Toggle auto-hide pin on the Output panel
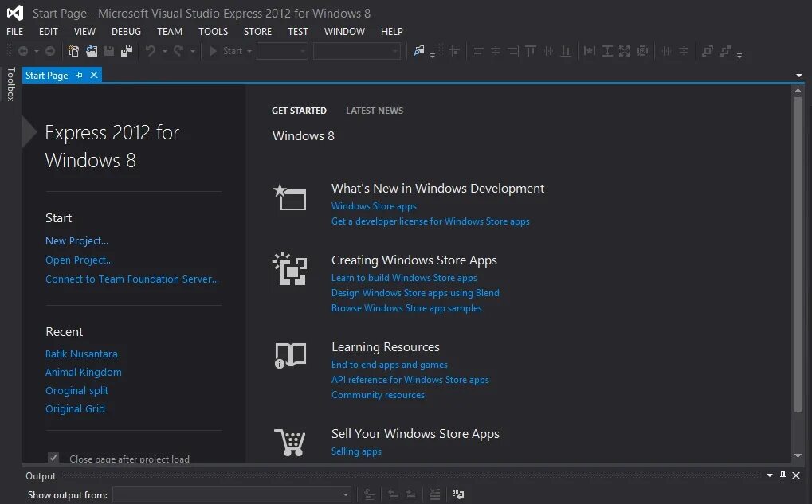 tap(783, 475)
